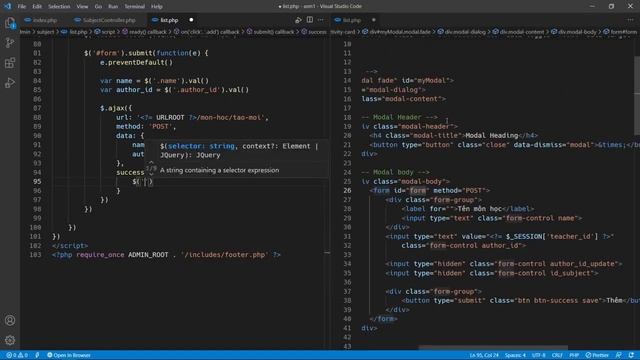Click the CRLF line ending indicator

(557, 355)
